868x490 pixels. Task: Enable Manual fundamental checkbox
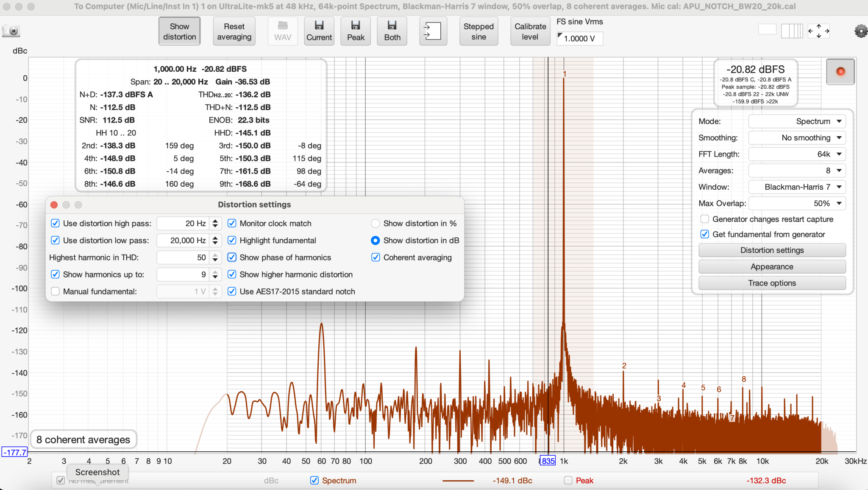(x=55, y=291)
